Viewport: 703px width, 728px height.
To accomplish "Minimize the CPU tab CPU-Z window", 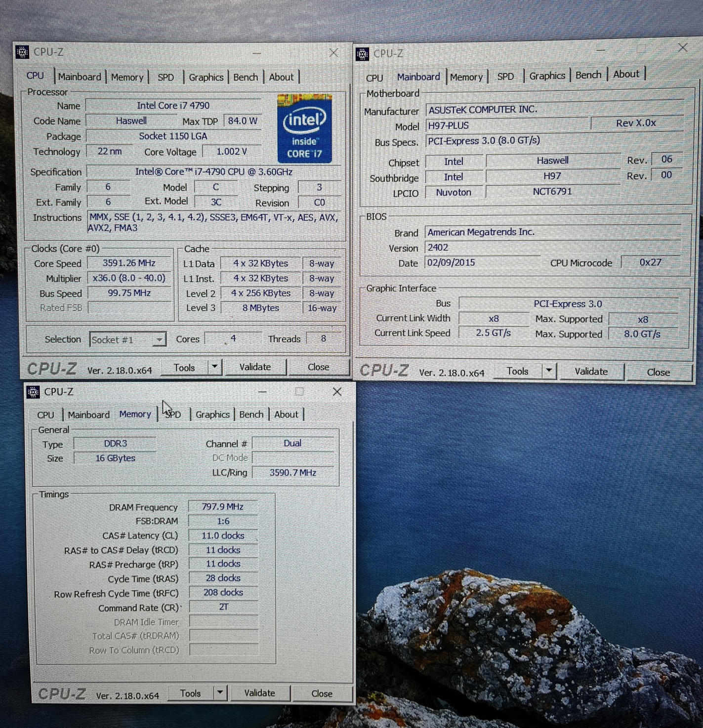I will click(x=257, y=52).
